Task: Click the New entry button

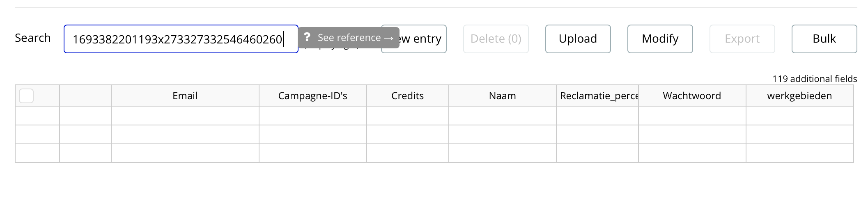Action: pos(423,39)
